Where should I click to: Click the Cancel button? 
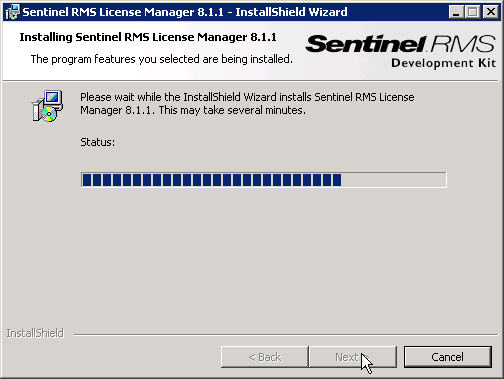click(x=448, y=357)
